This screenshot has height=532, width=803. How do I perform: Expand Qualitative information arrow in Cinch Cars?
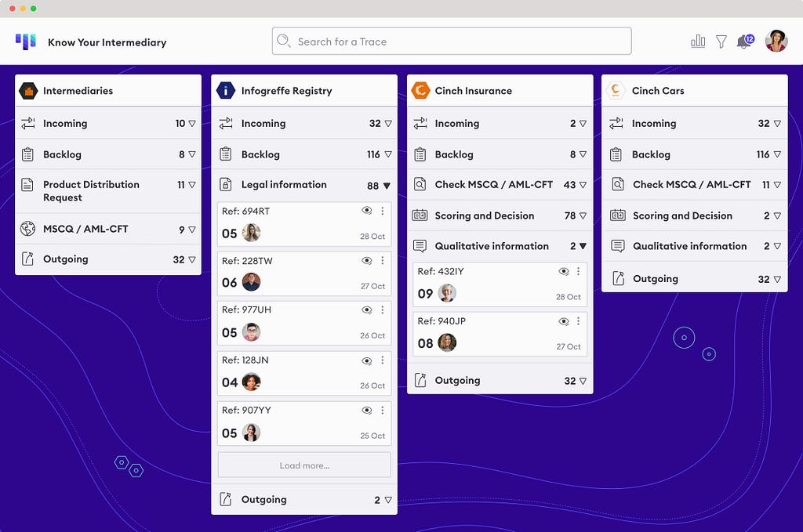coord(777,246)
